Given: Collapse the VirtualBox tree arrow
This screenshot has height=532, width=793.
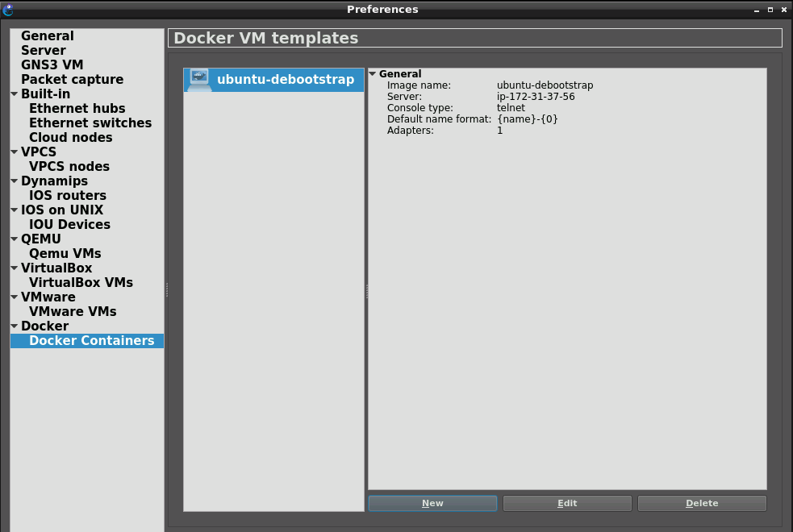Looking at the screenshot, I should tap(15, 268).
